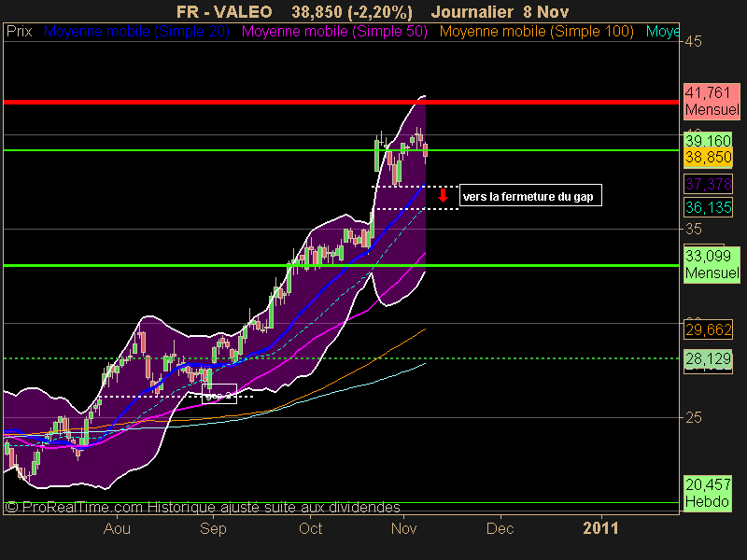The image size is (747, 560).
Task: Click the "29,662" orange price tag
Action: [x=708, y=329]
